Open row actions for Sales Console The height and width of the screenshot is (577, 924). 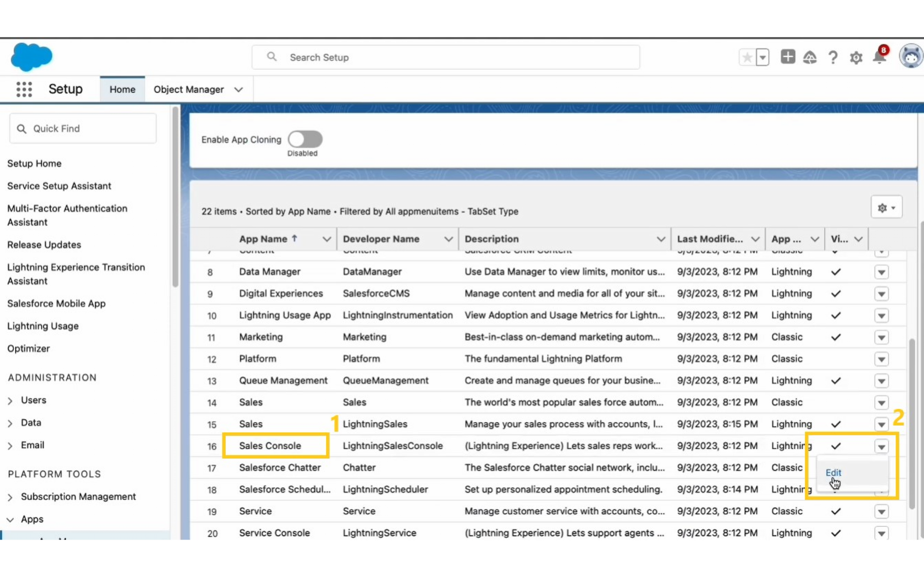(881, 446)
